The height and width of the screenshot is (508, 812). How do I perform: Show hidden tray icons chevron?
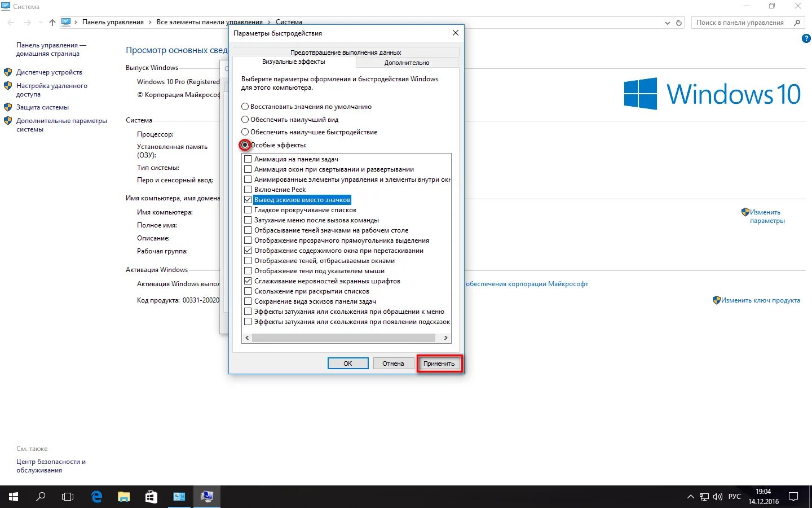(x=690, y=497)
